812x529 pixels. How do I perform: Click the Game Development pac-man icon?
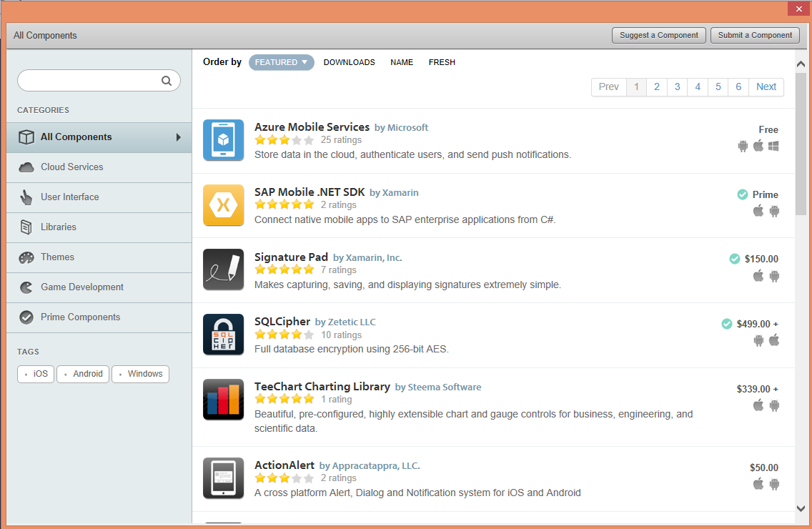point(26,287)
